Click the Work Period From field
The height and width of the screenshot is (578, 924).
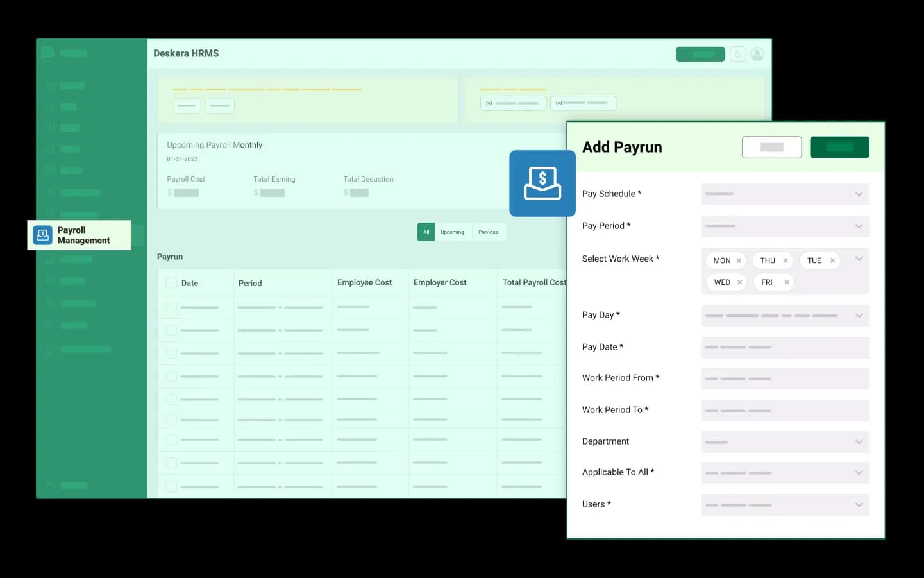(785, 378)
